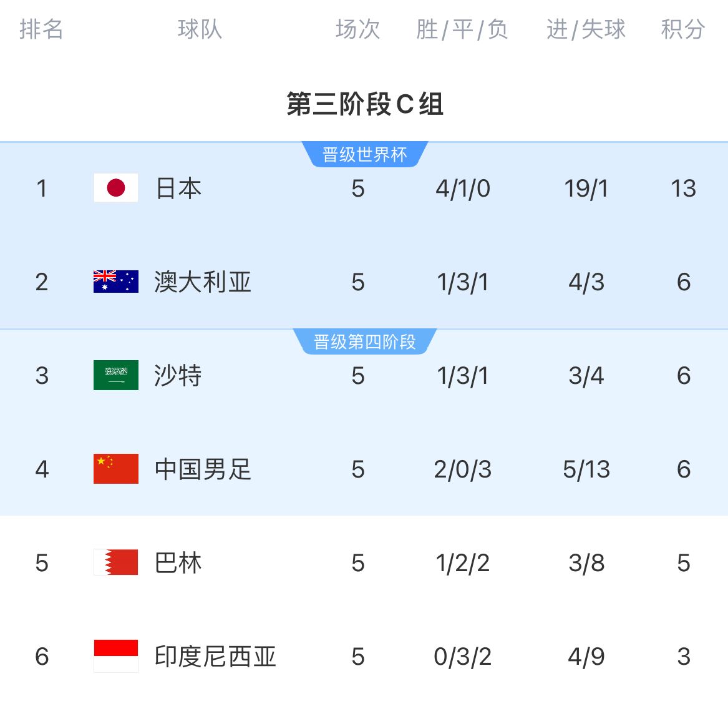The width and height of the screenshot is (728, 701).
Task: Click the 胜/平/负 column header
Action: 462,29
